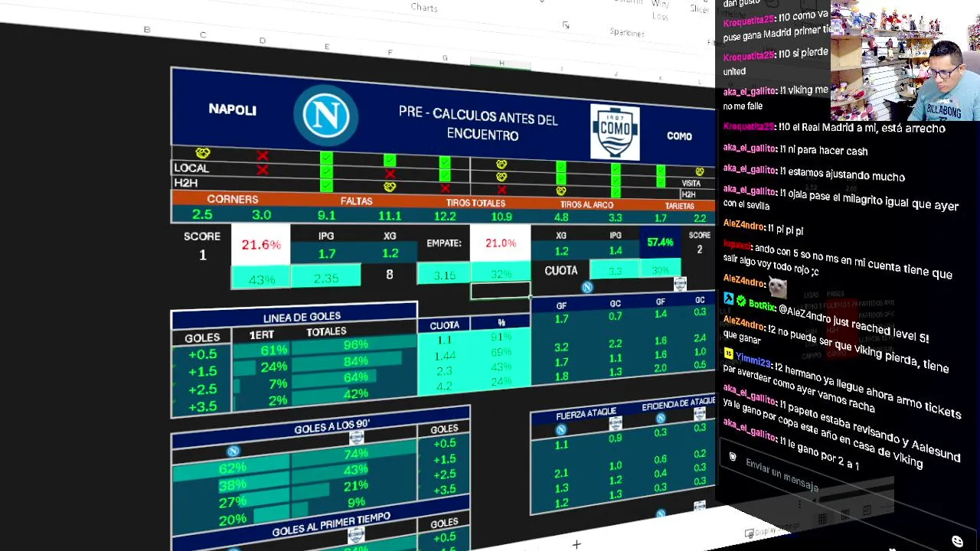Switch to Page Layout view in status bar
Screen dimensions: 980x551
[844, 515]
